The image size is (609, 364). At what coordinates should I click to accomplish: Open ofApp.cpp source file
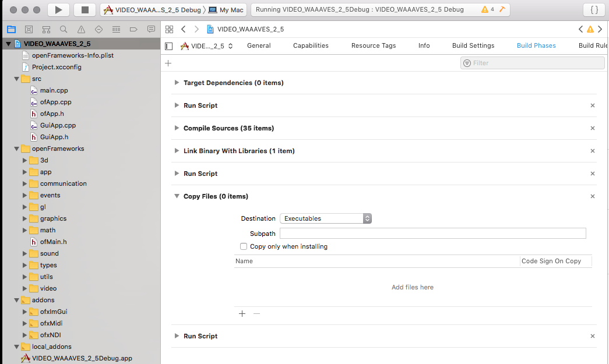pos(55,102)
